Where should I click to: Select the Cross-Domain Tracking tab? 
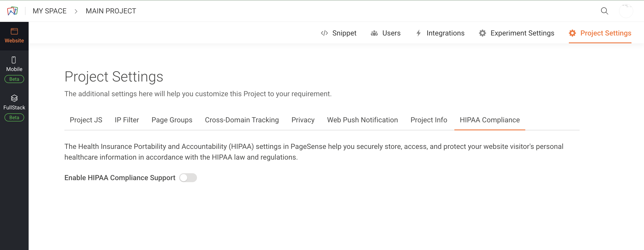pyautogui.click(x=241, y=120)
